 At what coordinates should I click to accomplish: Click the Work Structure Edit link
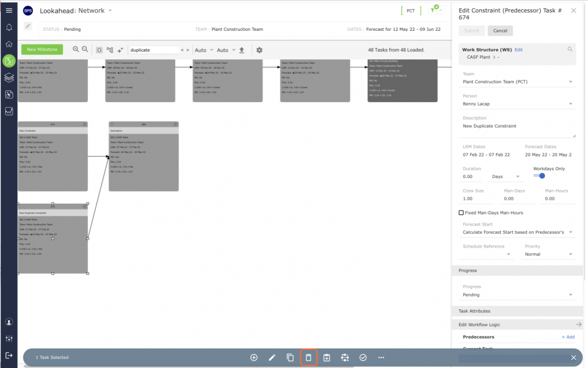(518, 50)
